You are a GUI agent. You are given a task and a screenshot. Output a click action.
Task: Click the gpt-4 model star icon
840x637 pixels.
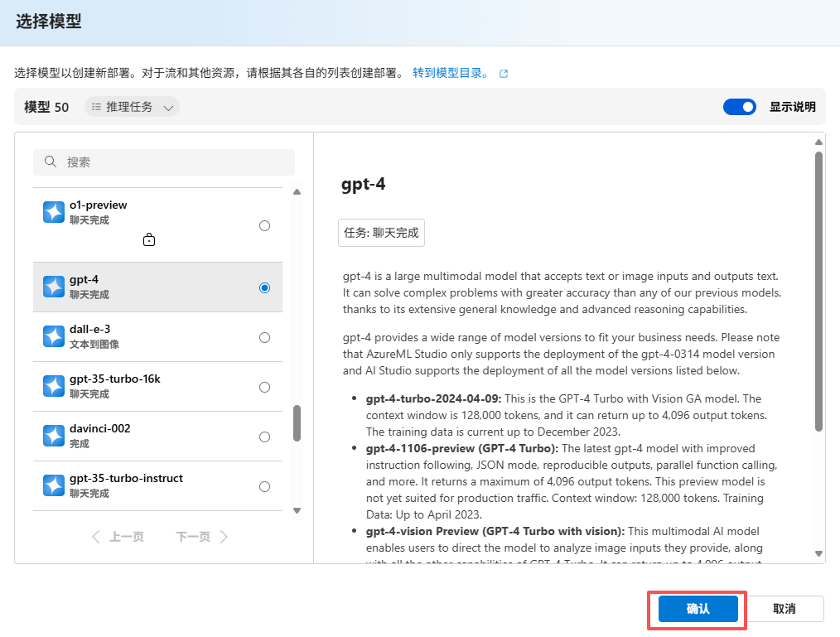point(53,287)
